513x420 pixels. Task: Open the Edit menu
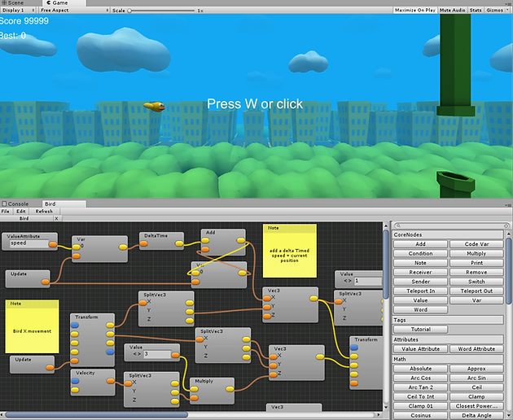coord(21,212)
